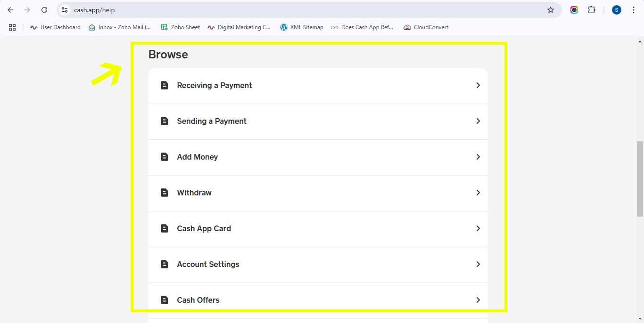Open site information icon in address bar
The width and height of the screenshot is (644, 323).
(x=65, y=10)
